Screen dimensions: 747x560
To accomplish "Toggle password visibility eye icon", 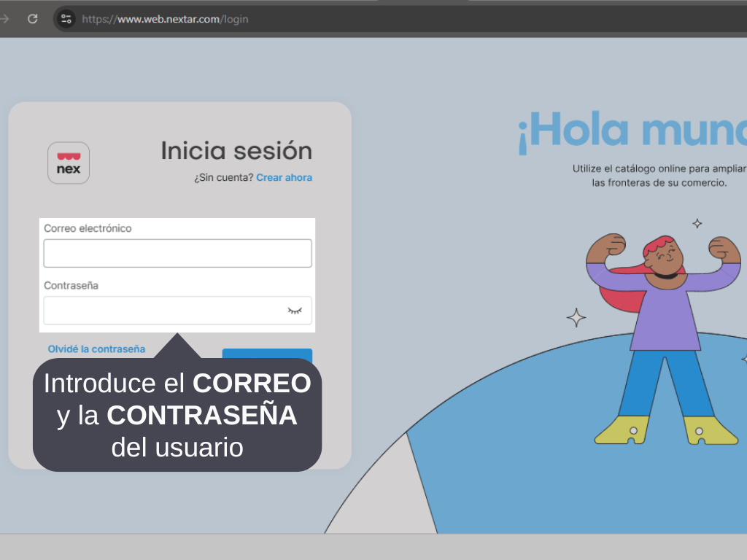I will click(x=295, y=311).
